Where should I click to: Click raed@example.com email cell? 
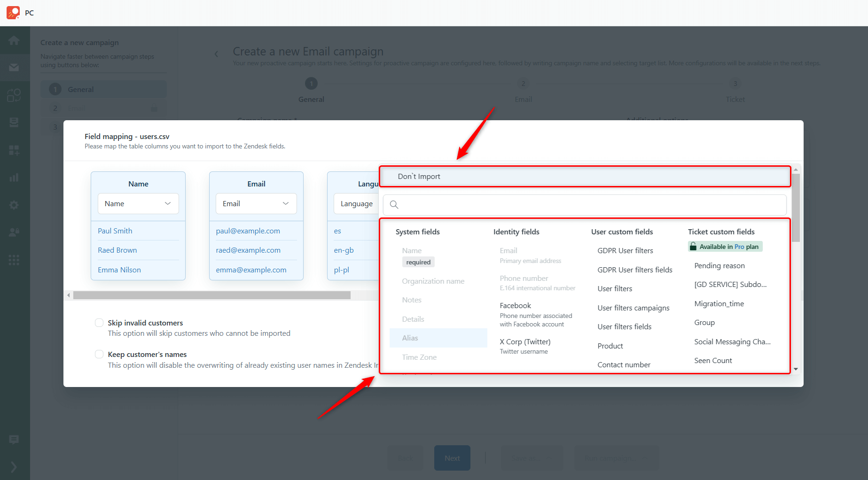248,250
